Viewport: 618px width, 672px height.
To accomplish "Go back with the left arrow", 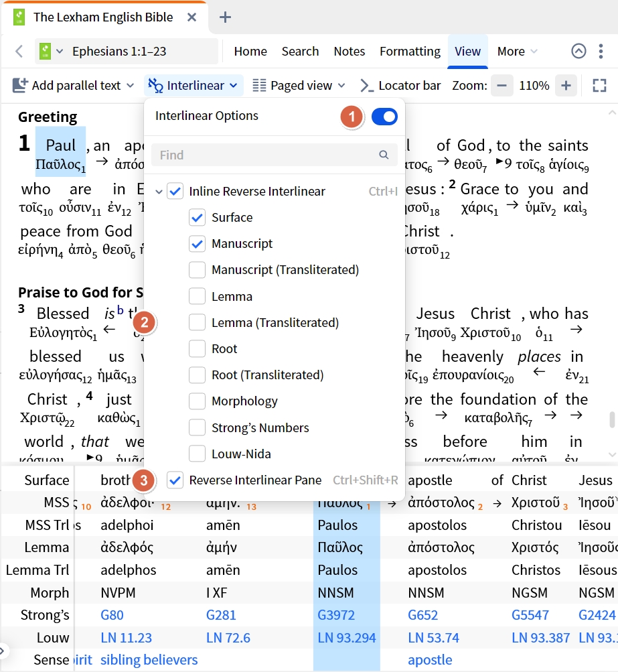I will click(19, 52).
